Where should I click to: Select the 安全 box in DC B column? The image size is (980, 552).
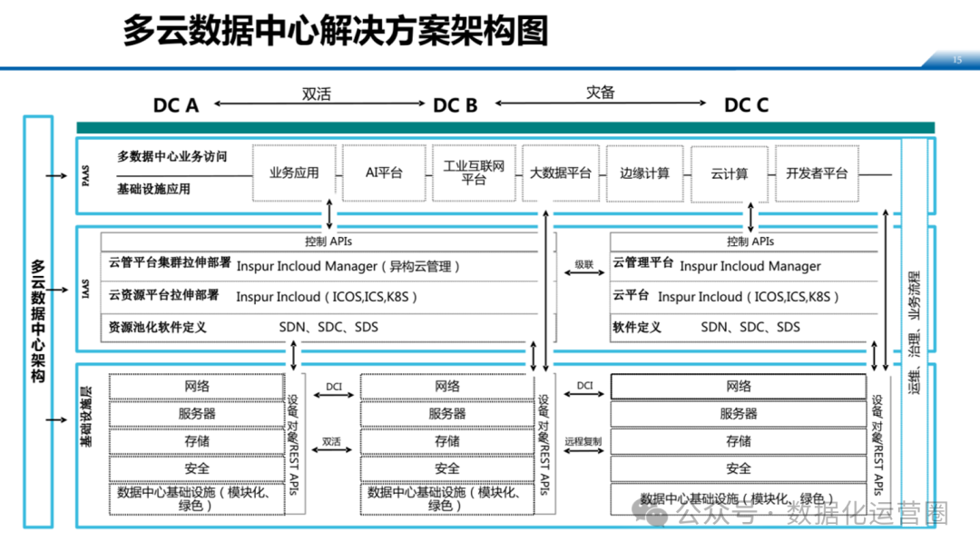point(447,468)
